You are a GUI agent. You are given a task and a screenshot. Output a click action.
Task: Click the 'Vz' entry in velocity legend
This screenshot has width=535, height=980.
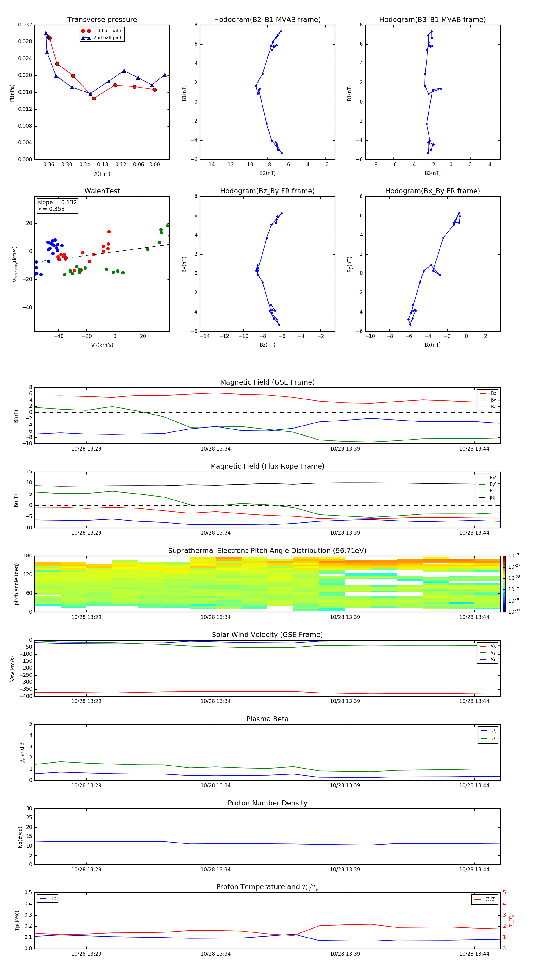pos(488,659)
